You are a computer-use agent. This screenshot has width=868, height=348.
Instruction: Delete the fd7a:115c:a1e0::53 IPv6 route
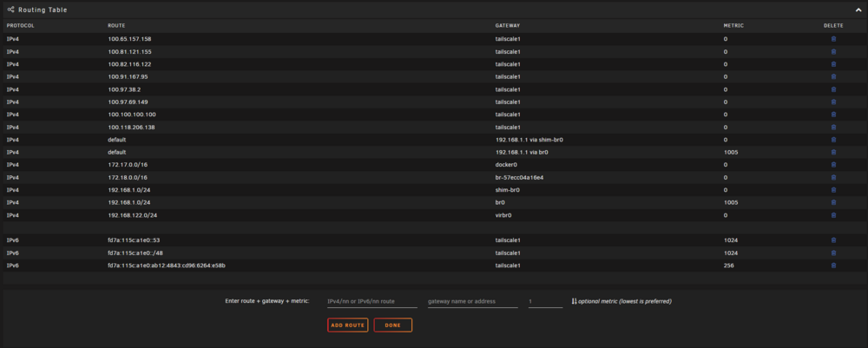click(833, 240)
